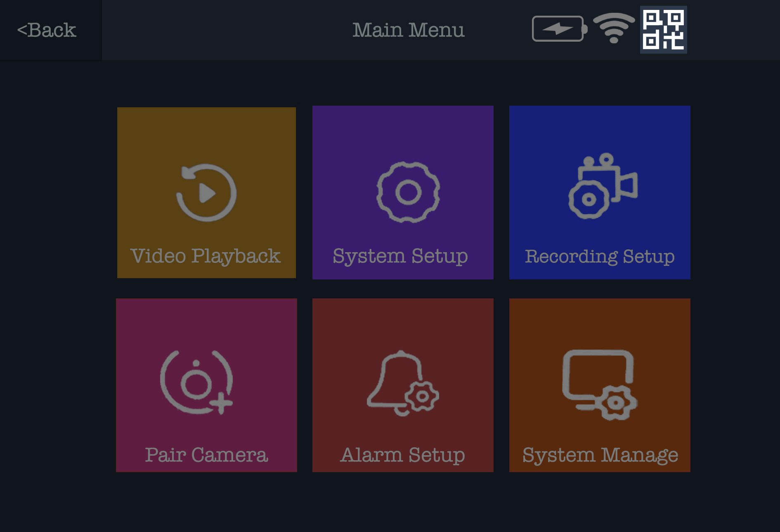Click the camera with plus sign icon
Screen dimensions: 780x532
tap(197, 382)
